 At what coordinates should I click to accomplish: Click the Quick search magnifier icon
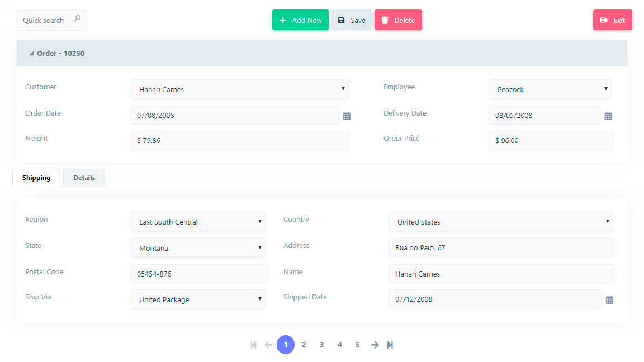77,19
